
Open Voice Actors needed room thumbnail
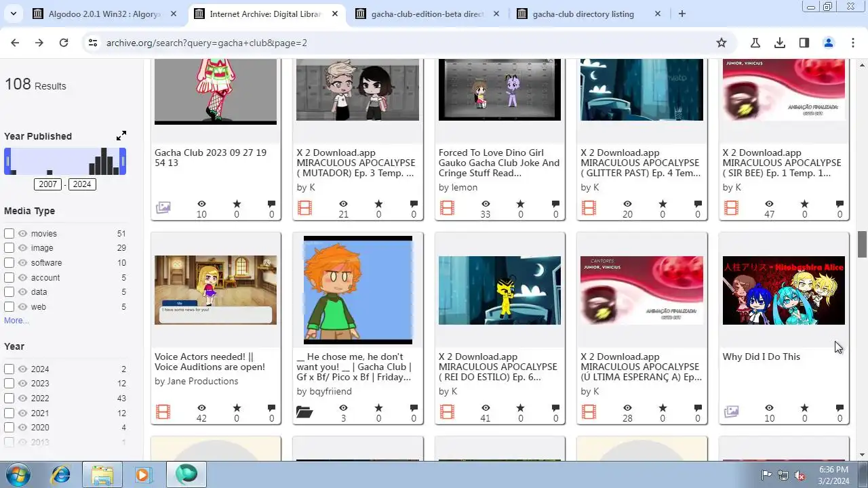coord(216,290)
